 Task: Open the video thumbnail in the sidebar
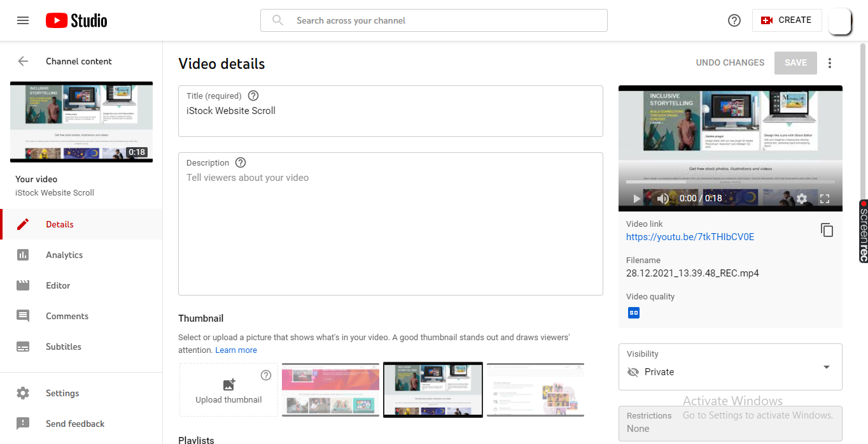[81, 122]
